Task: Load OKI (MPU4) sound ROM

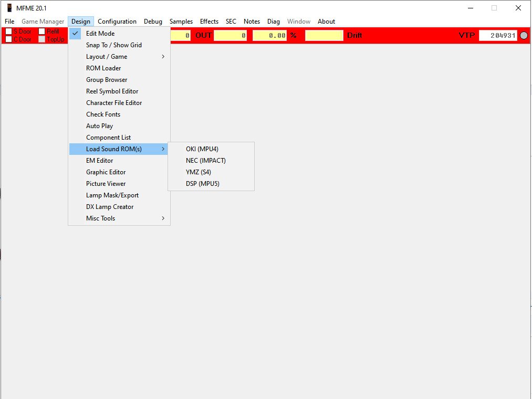Action: tap(211, 149)
